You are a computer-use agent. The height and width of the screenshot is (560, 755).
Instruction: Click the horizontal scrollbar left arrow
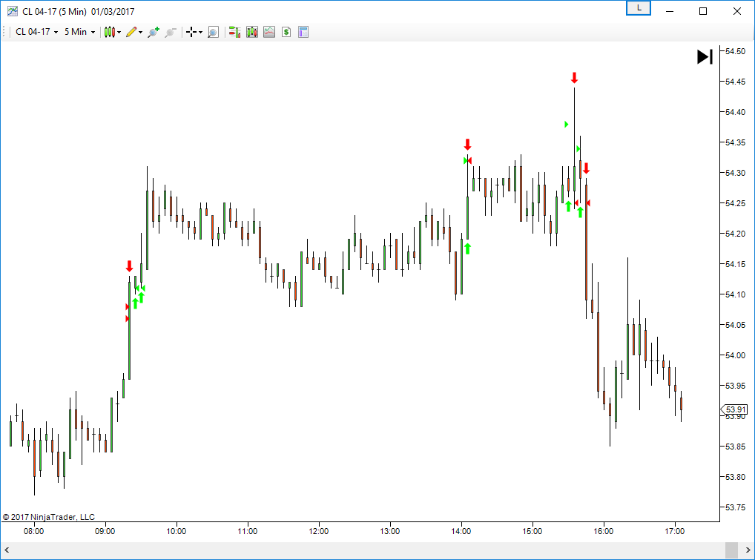coord(7,550)
